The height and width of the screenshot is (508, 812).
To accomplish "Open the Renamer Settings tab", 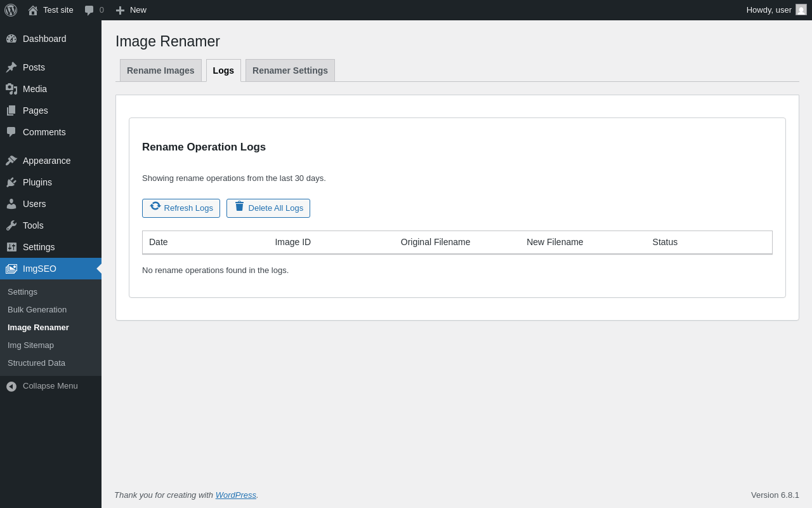I will (x=290, y=70).
